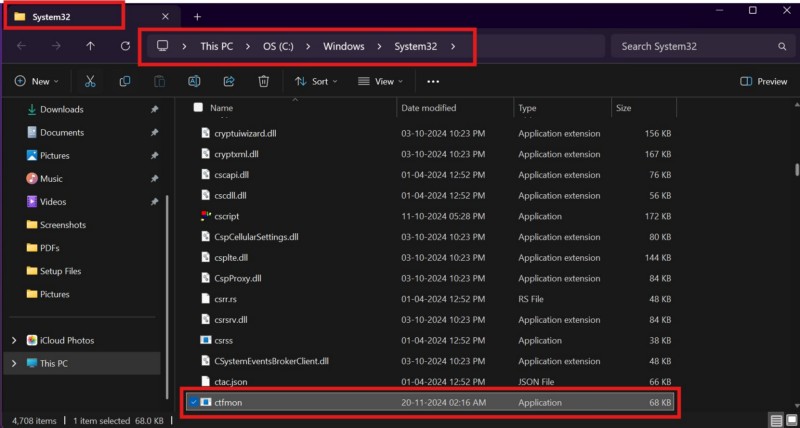Open the See more three-dot menu
This screenshot has height=428, width=800.
tap(433, 81)
